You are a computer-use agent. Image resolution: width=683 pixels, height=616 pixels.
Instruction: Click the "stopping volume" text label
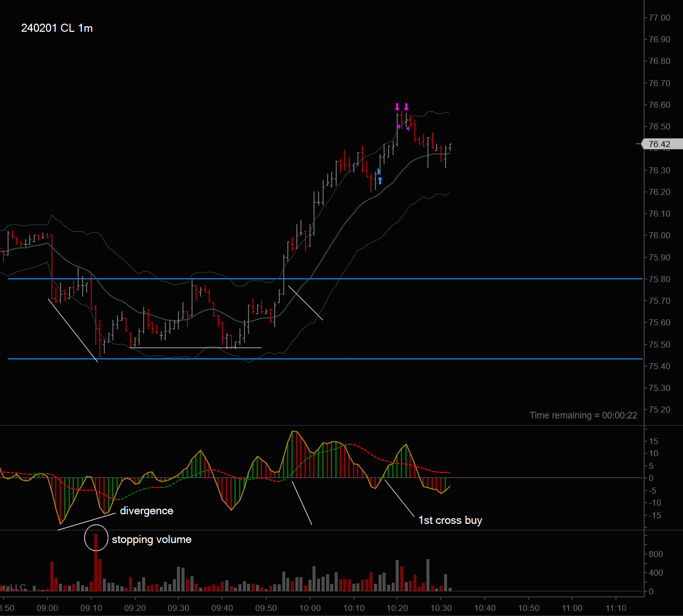pyautogui.click(x=152, y=539)
